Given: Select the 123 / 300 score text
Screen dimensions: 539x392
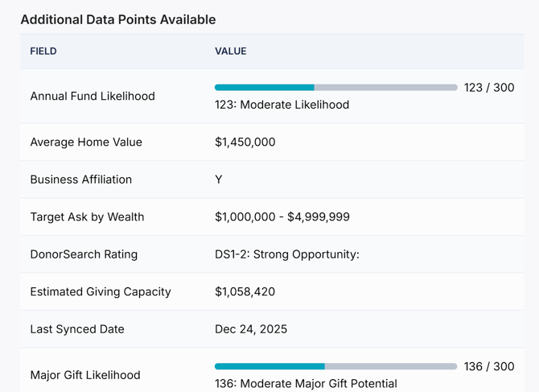Looking at the screenshot, I should click(x=489, y=88).
